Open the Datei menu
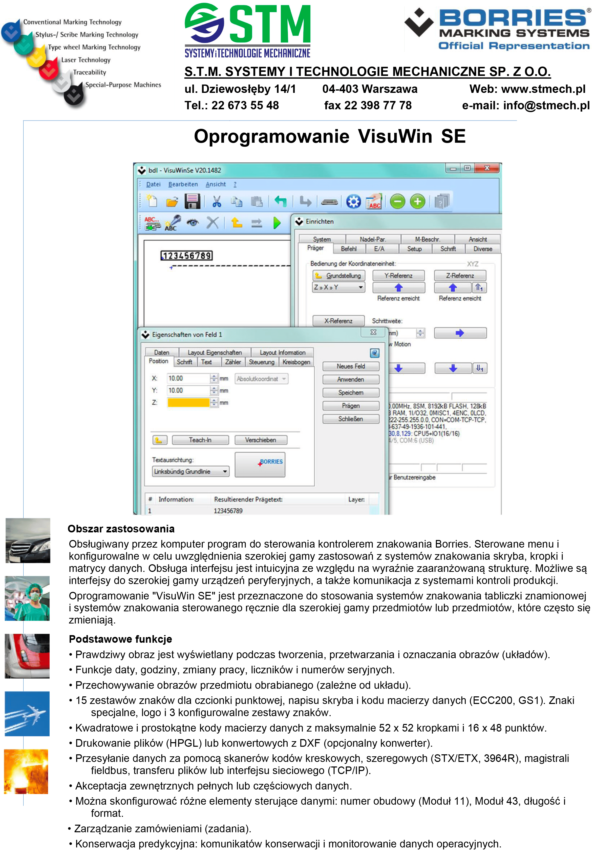The image size is (616, 853). click(x=153, y=184)
